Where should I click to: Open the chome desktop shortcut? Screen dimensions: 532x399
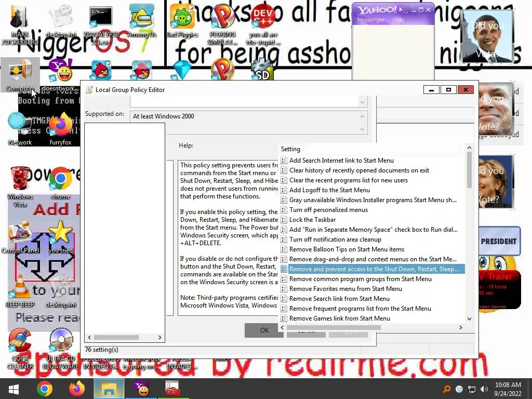(60, 183)
